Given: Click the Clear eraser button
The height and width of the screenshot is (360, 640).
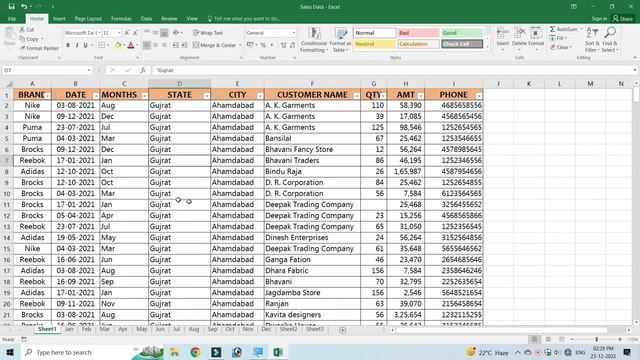Looking at the screenshot, I should (x=560, y=47).
